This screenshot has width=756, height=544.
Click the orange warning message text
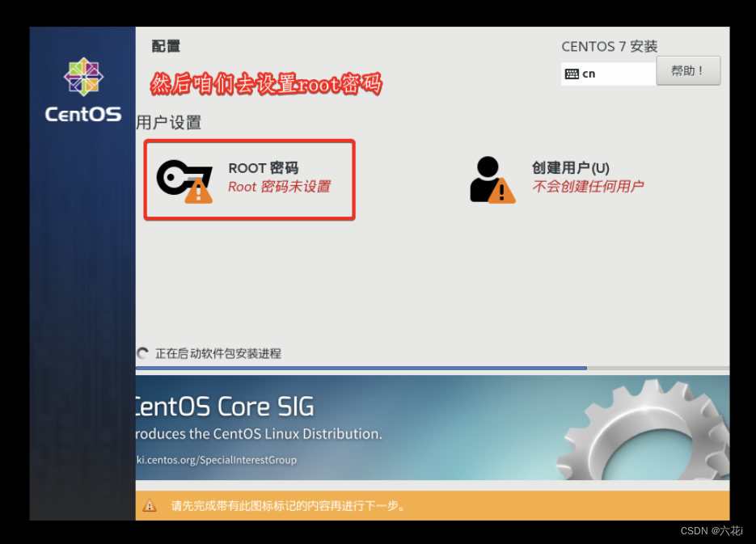(x=289, y=506)
